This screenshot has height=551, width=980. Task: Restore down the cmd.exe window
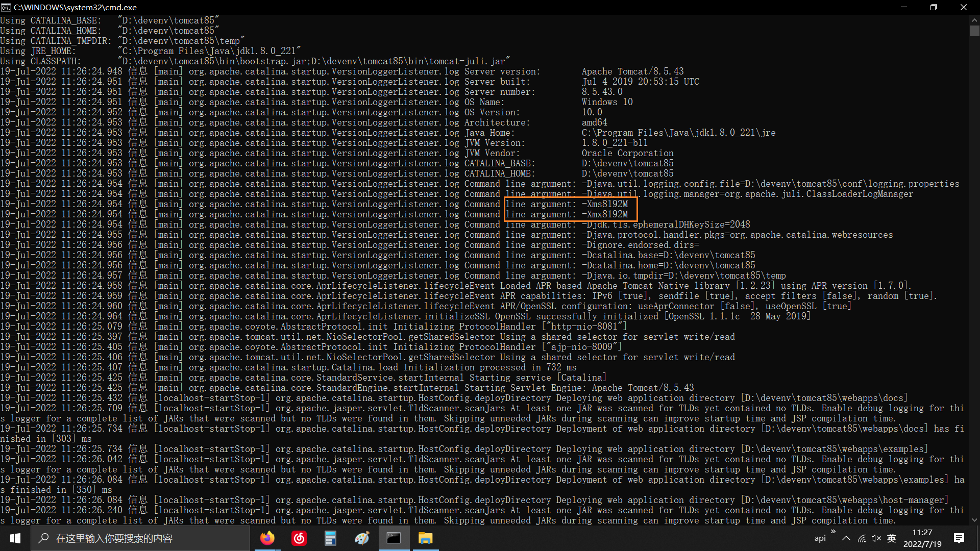[x=934, y=7]
